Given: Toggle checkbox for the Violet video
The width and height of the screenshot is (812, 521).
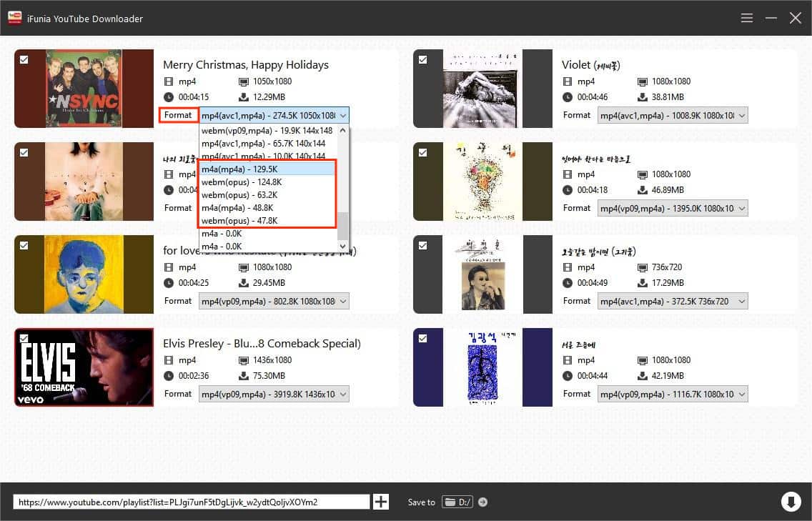Looking at the screenshot, I should click(x=423, y=60).
